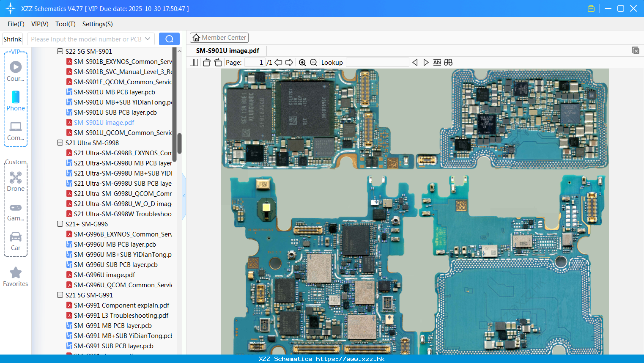Image resolution: width=644 pixels, height=363 pixels.
Task: Open SM-G996B_EXYNOS_Common service file
Action: (x=123, y=234)
